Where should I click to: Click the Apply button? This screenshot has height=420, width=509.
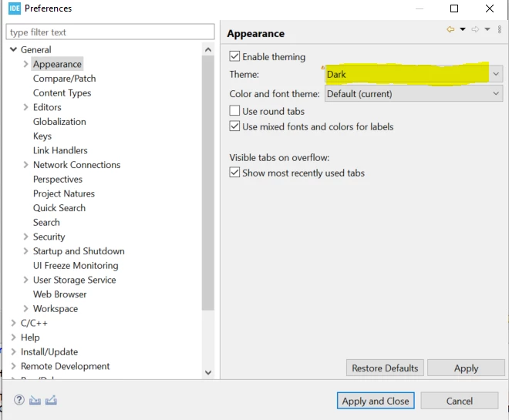point(466,368)
